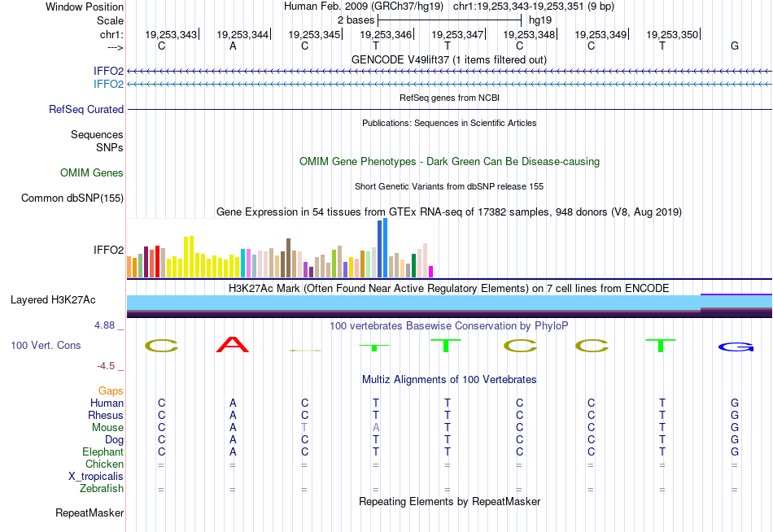
Task: Select the Dog species label
Action: pyautogui.click(x=115, y=440)
